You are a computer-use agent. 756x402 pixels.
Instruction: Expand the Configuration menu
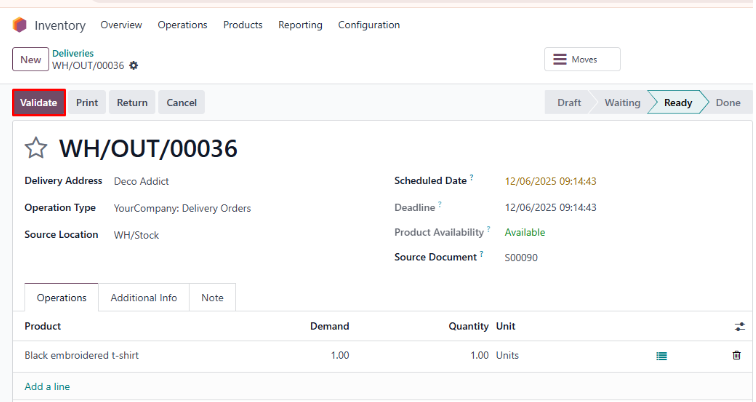368,25
